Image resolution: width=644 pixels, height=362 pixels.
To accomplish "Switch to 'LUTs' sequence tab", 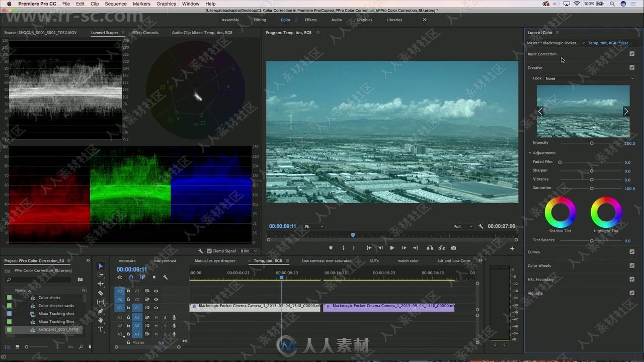I will 374,260.
